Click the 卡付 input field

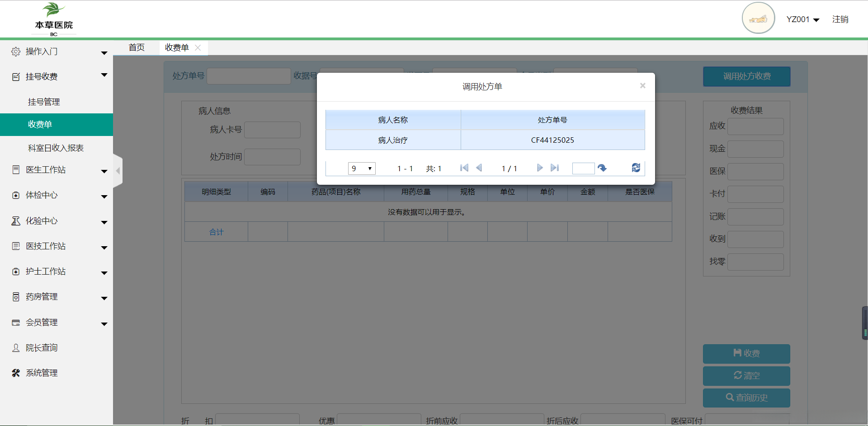click(x=755, y=194)
